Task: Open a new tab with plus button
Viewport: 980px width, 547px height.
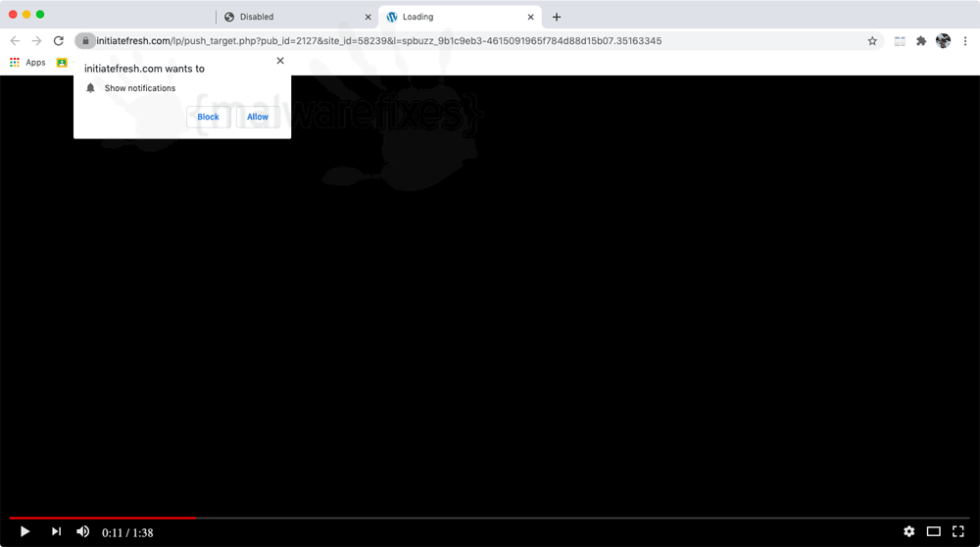Action: [557, 17]
